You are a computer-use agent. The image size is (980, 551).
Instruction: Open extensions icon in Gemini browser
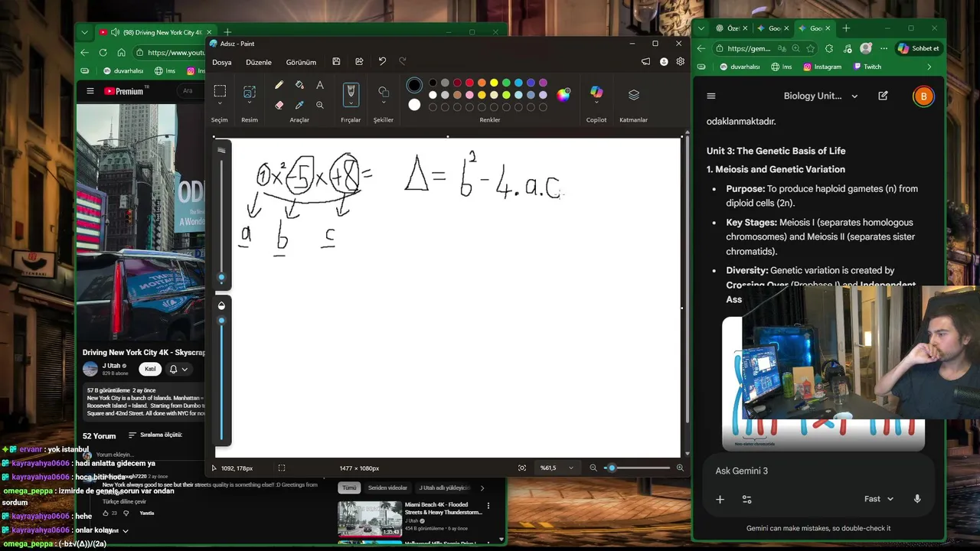pyautogui.click(x=830, y=48)
